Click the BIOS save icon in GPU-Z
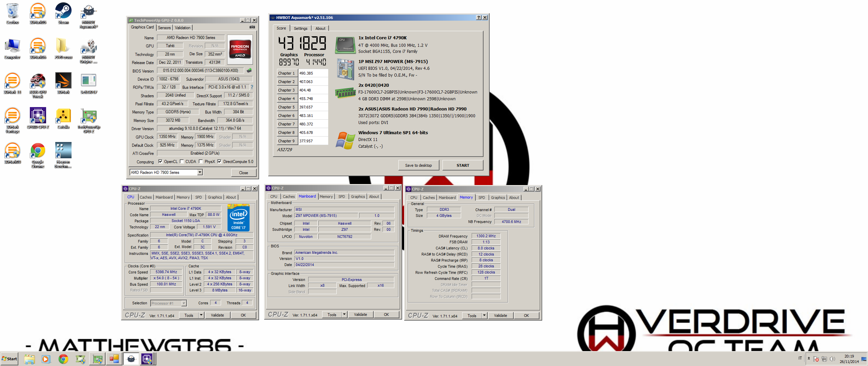This screenshot has height=366, width=868. 249,70
